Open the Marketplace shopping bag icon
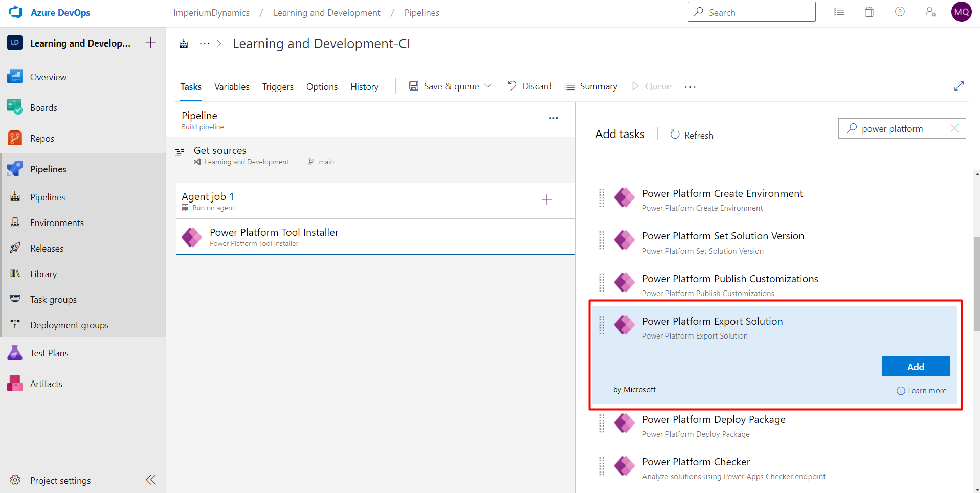The image size is (980, 493). point(869,11)
